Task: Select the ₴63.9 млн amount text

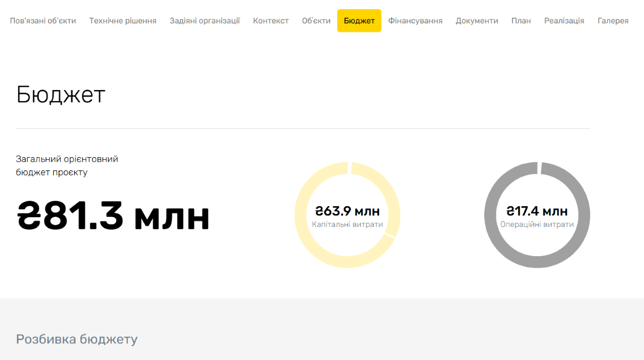Action: (x=347, y=211)
